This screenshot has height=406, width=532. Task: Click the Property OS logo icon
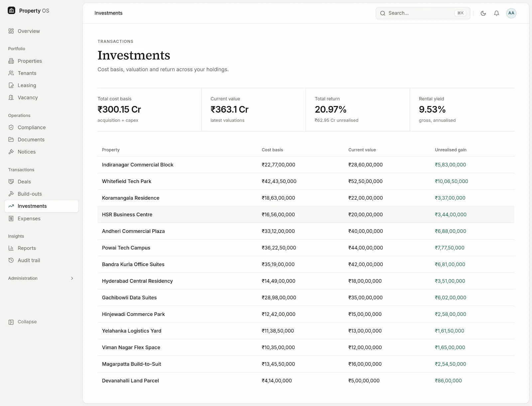coord(12,11)
